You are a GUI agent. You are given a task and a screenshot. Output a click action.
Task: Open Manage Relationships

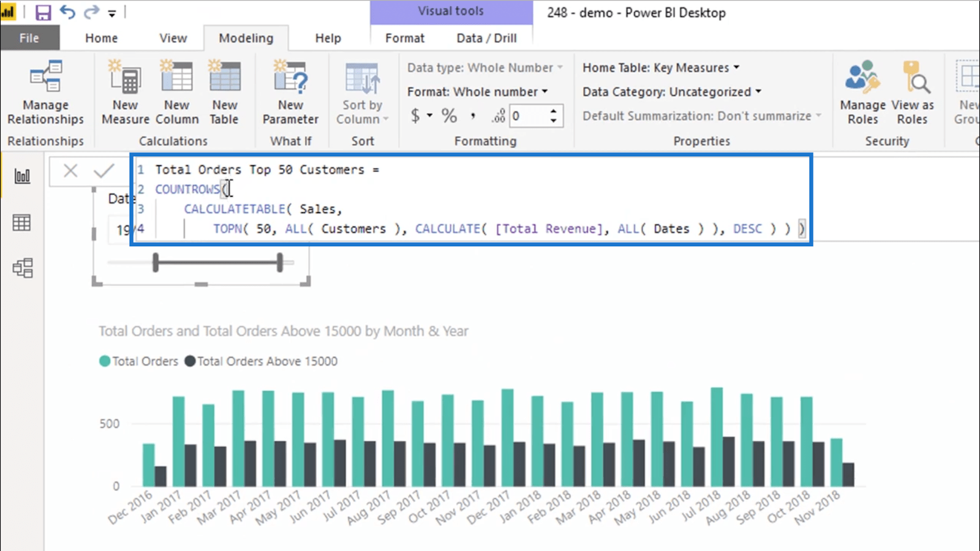coord(46,92)
